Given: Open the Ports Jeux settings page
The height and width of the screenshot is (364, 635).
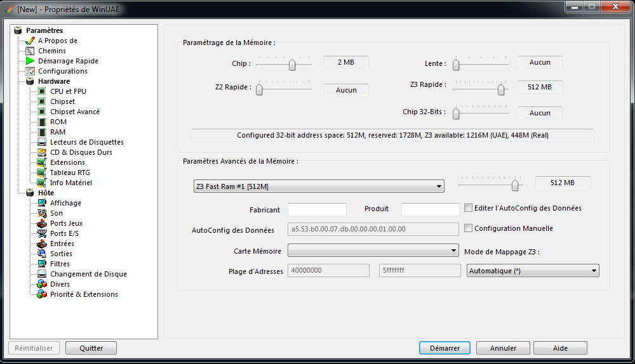Looking at the screenshot, I should 66,223.
